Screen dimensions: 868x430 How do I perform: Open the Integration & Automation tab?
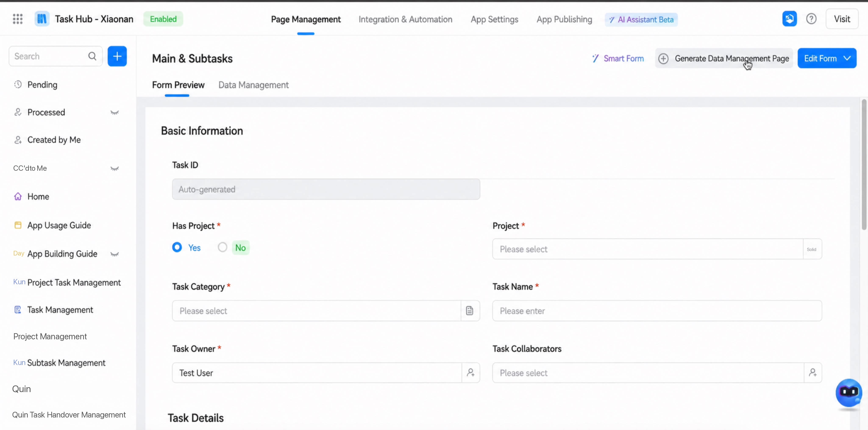405,19
